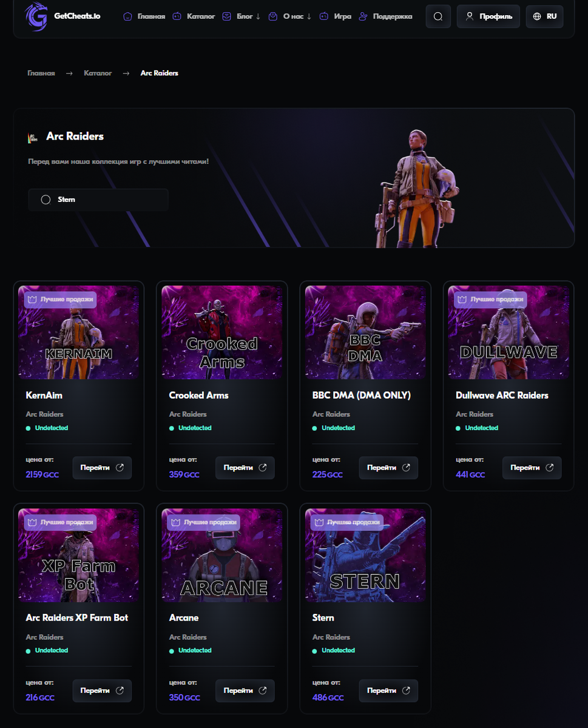Click the 225 GCC price
The image size is (588, 728).
coord(327,475)
